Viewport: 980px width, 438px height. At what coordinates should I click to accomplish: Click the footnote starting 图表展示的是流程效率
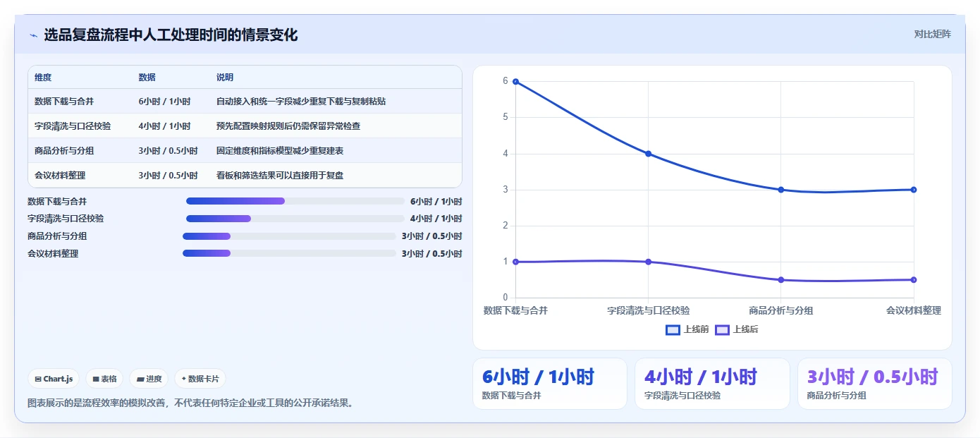click(x=190, y=403)
